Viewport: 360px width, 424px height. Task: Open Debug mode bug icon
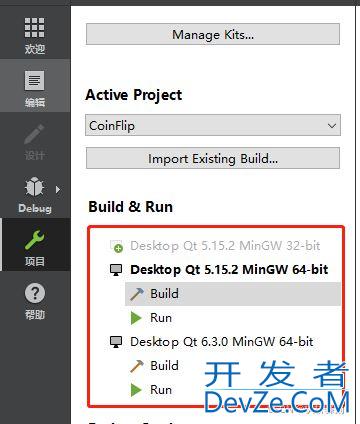34,187
